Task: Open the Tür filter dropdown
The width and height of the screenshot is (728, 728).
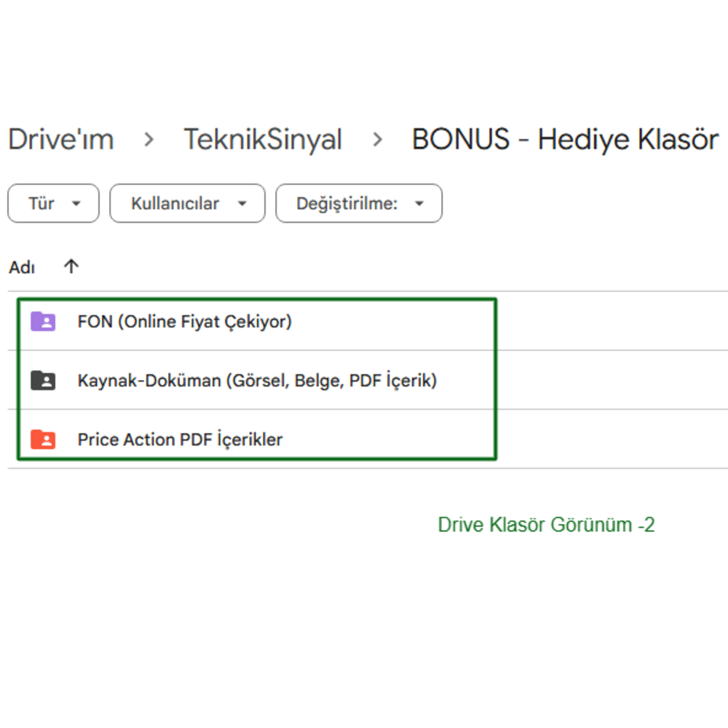Action: (53, 203)
